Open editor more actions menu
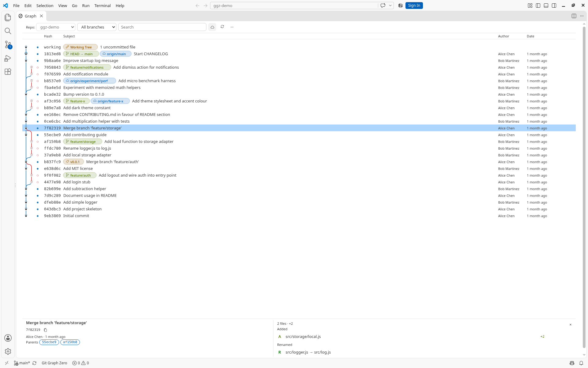This screenshot has height=368, width=588. click(582, 16)
